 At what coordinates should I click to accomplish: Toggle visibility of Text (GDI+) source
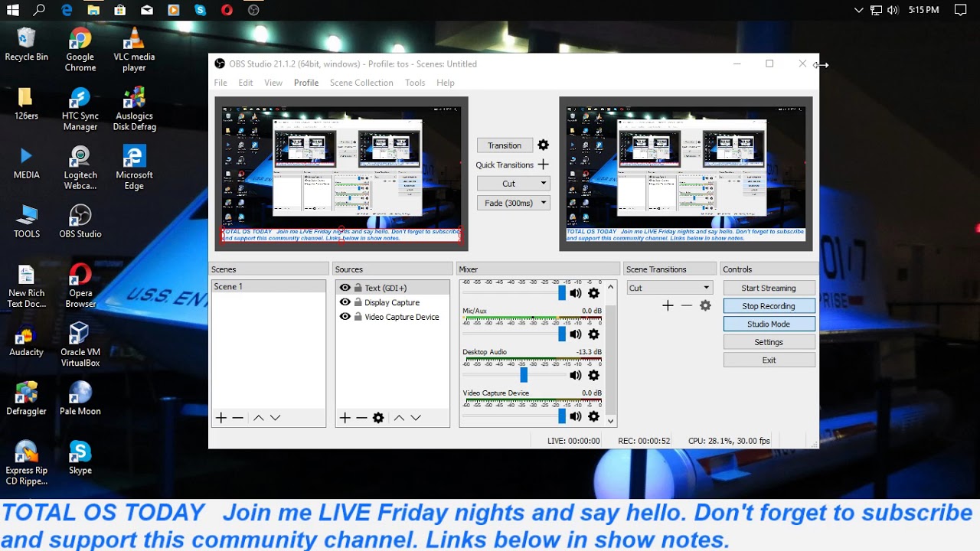(x=345, y=288)
